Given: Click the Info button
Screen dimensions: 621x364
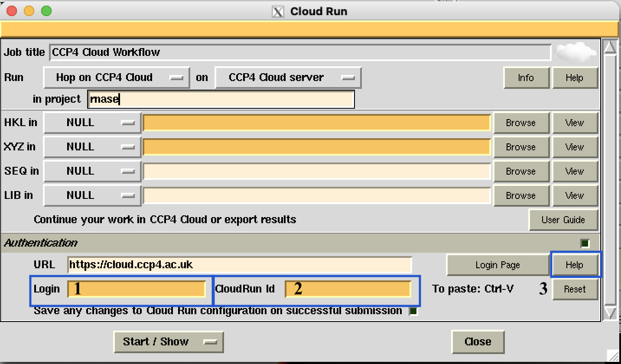Looking at the screenshot, I should point(527,78).
